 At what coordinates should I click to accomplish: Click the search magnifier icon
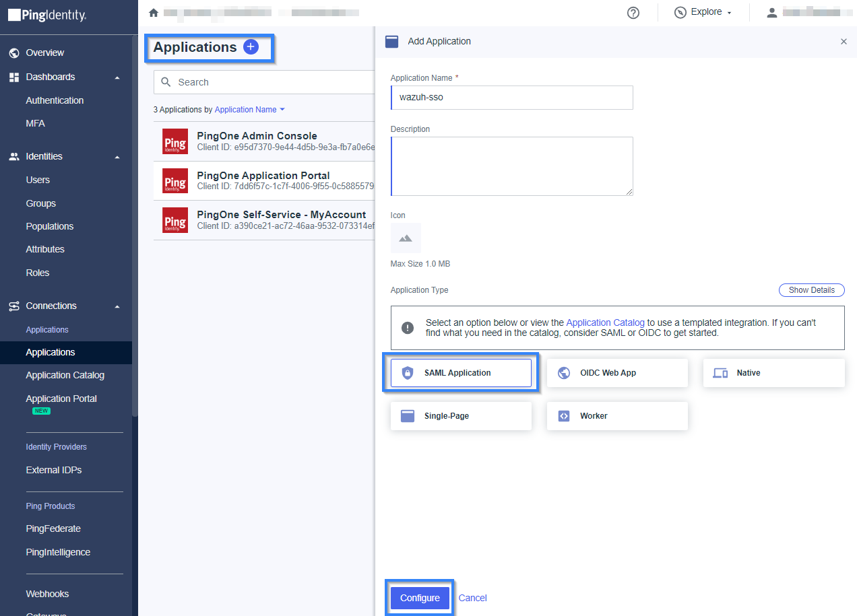pos(166,82)
